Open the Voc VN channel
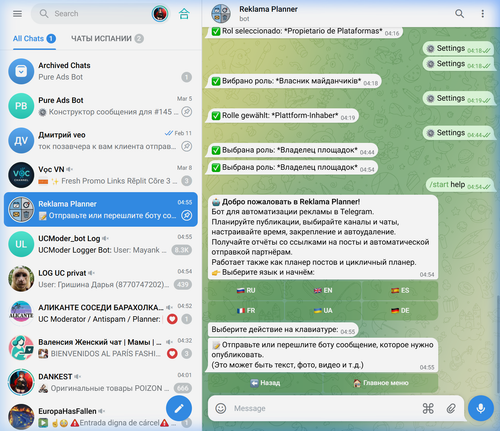This screenshot has height=431, width=500. pos(100,175)
